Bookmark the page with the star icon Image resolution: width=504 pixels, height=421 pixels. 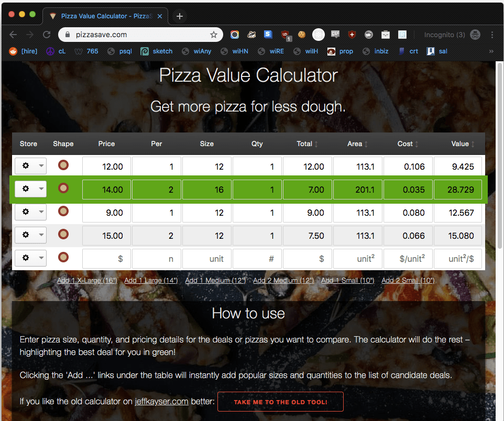pyautogui.click(x=213, y=35)
